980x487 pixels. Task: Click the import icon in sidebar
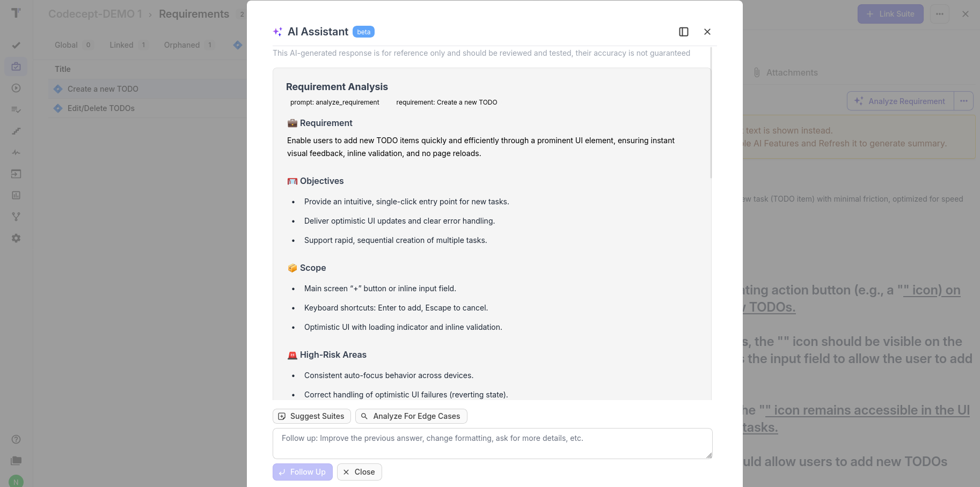click(x=16, y=174)
